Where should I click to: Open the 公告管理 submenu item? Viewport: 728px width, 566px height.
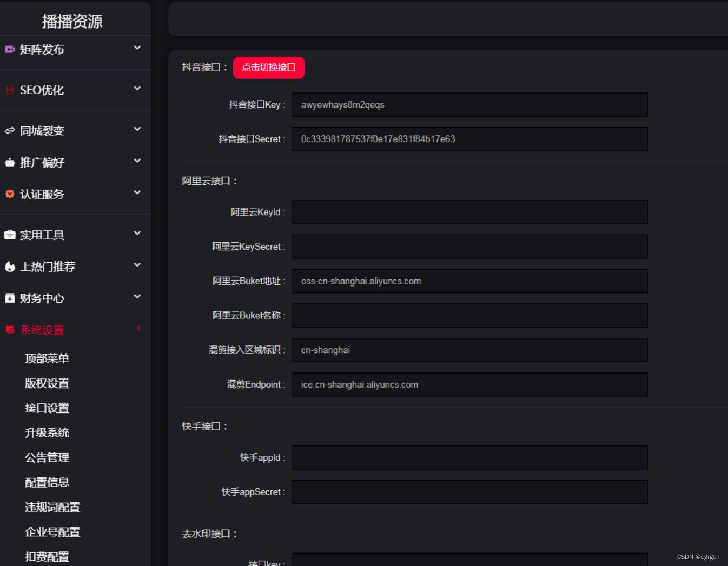(x=47, y=457)
